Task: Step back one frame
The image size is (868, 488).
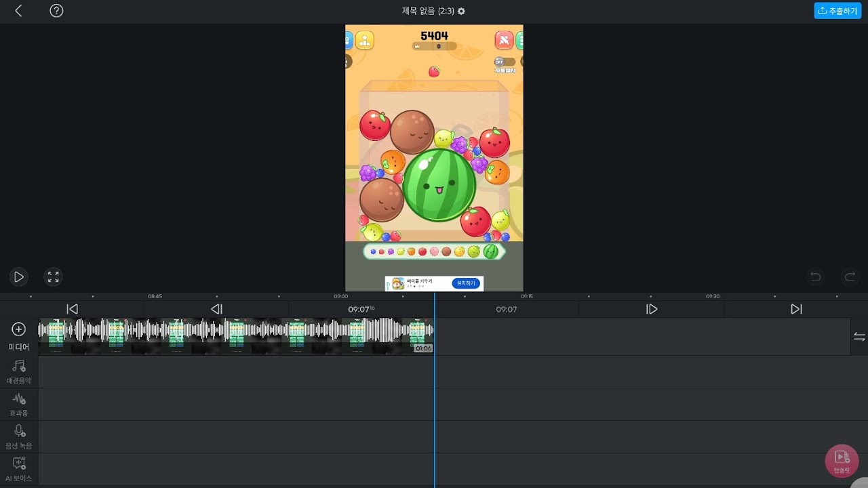Action: click(217, 309)
